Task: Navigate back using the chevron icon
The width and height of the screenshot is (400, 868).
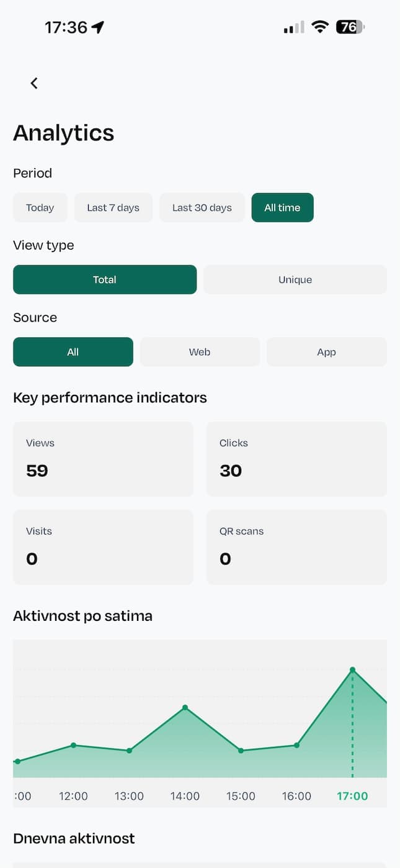Action: pos(33,83)
